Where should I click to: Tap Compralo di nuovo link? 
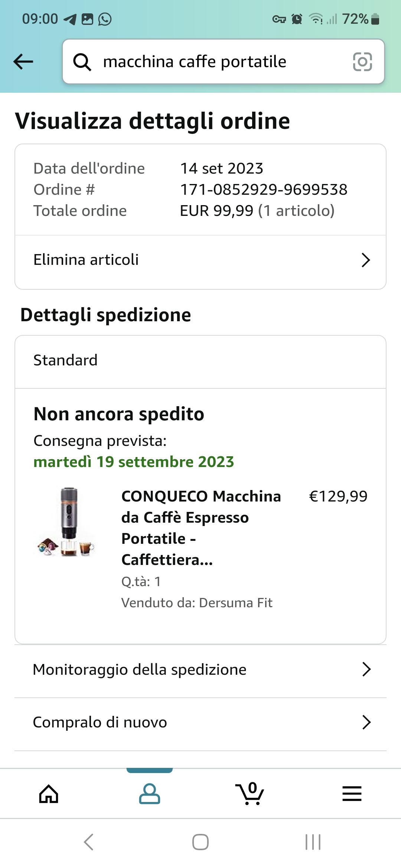[x=100, y=722]
